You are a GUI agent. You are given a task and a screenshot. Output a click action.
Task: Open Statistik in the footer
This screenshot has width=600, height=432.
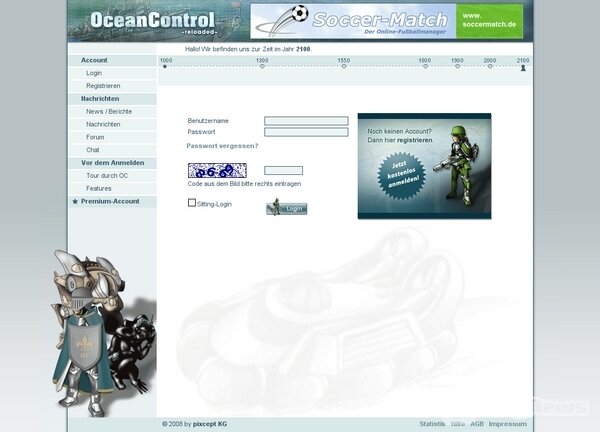[432, 424]
